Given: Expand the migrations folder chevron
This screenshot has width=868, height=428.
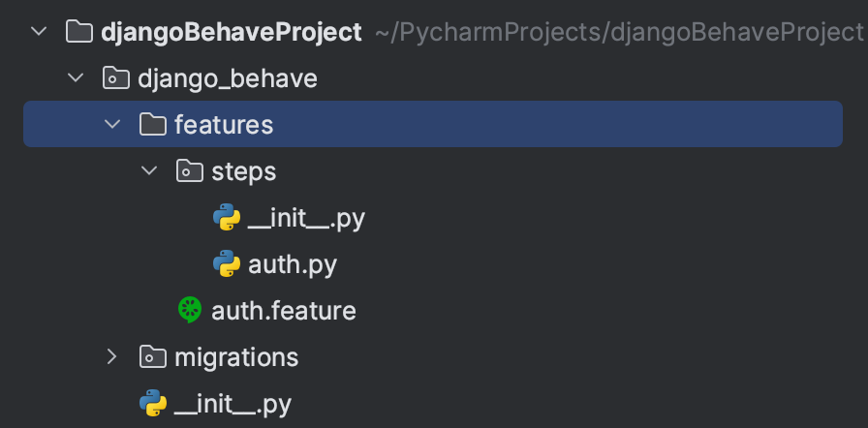Looking at the screenshot, I should pos(112,356).
